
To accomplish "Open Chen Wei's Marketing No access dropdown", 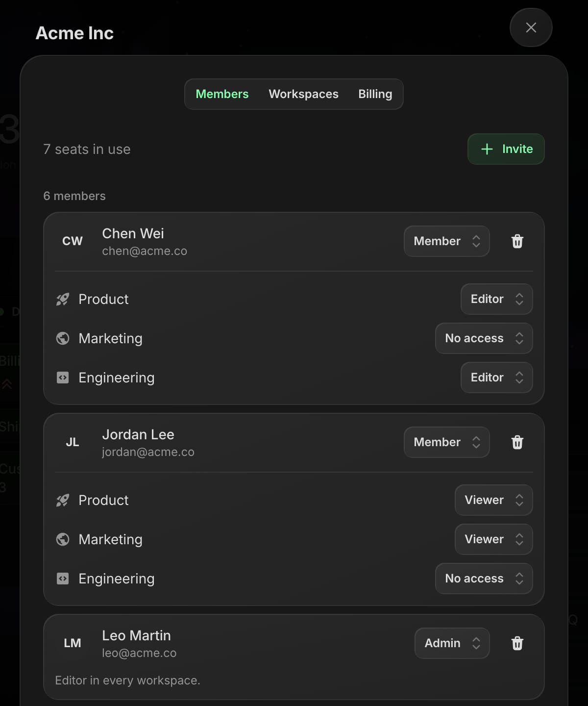I will coord(484,338).
